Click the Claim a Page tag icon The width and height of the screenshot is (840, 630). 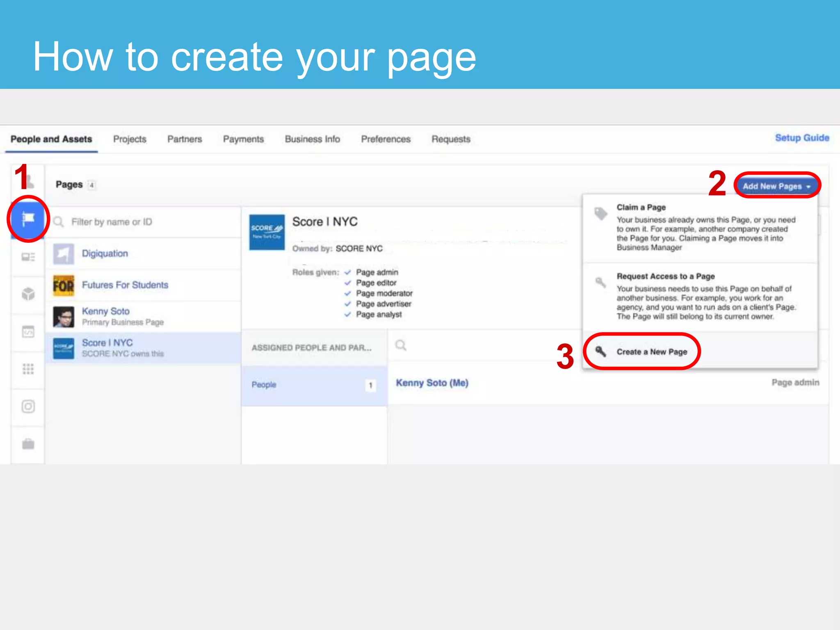(x=600, y=213)
